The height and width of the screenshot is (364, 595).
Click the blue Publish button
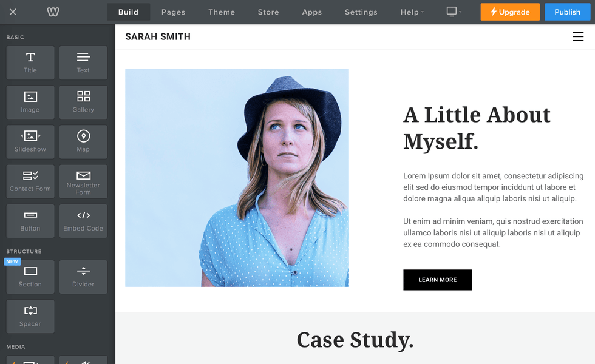coord(567,12)
